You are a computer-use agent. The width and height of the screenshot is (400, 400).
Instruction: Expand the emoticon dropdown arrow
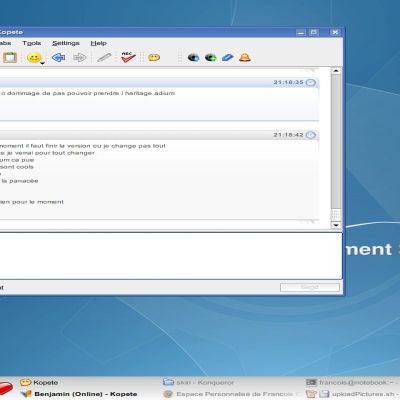click(43, 63)
